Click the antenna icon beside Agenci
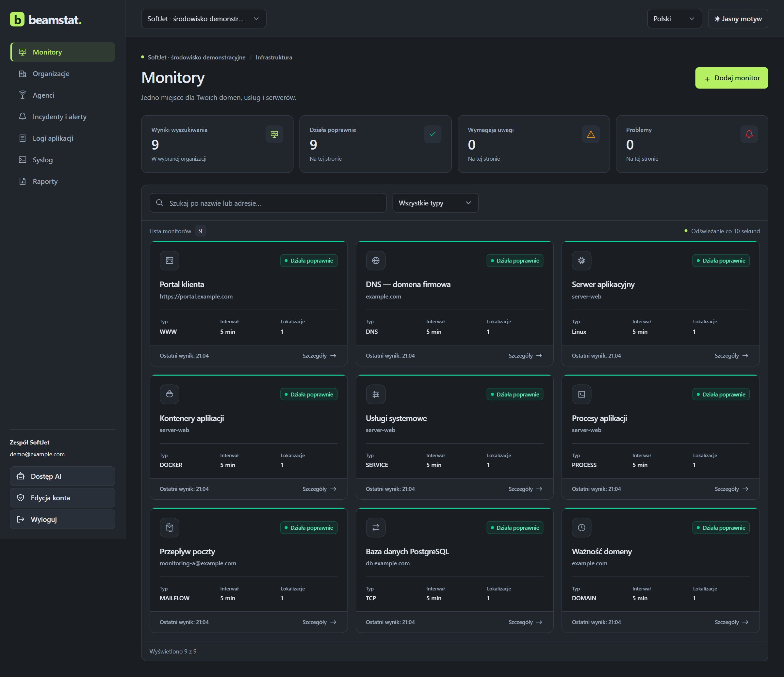 click(x=23, y=95)
